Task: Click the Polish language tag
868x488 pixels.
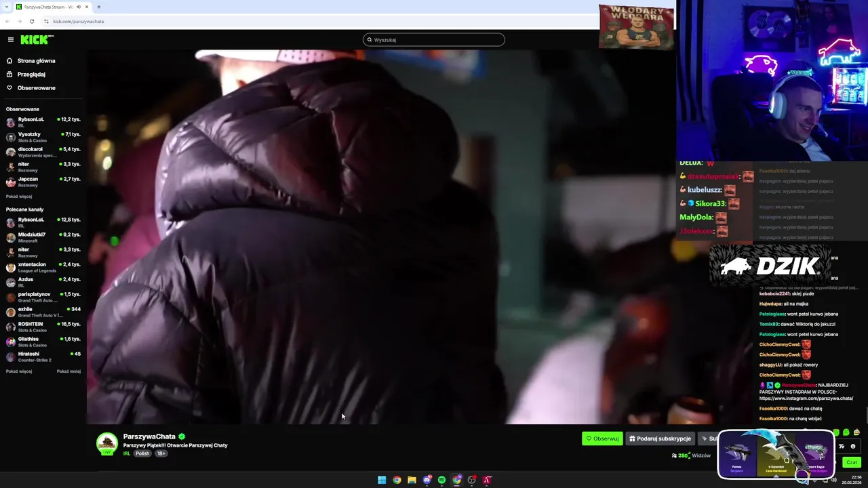Action: [x=142, y=453]
